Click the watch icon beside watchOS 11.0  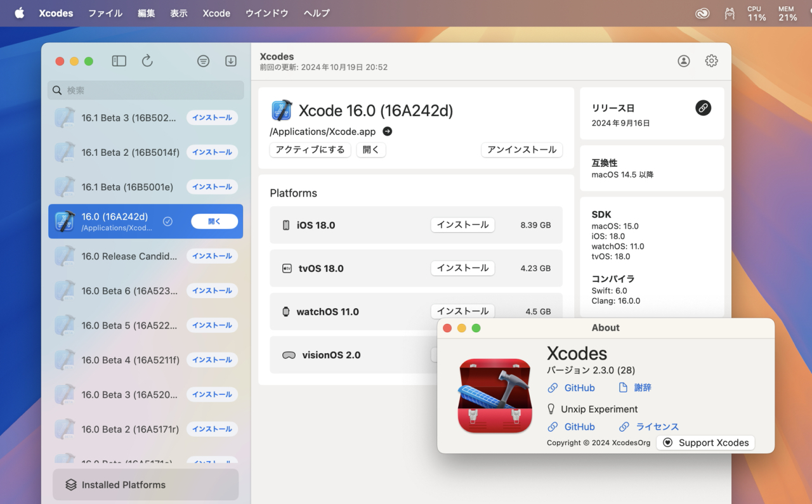click(285, 312)
